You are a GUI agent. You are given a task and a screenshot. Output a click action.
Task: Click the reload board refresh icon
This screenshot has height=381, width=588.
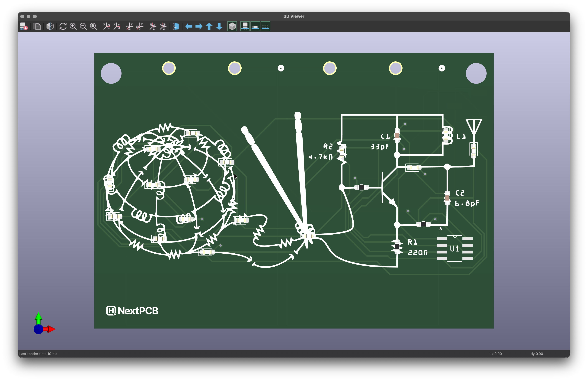63,26
